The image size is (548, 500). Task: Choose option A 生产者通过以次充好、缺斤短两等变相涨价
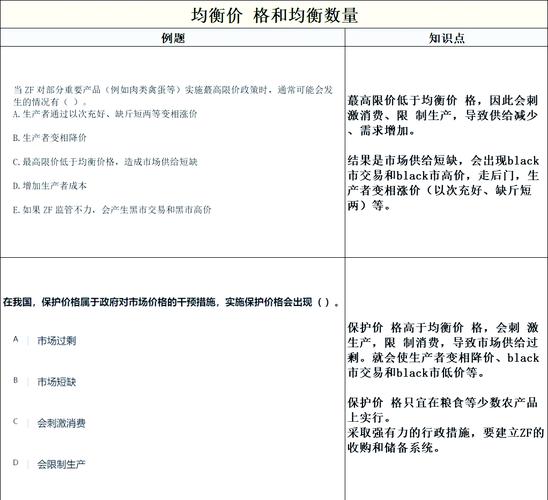pyautogui.click(x=105, y=114)
